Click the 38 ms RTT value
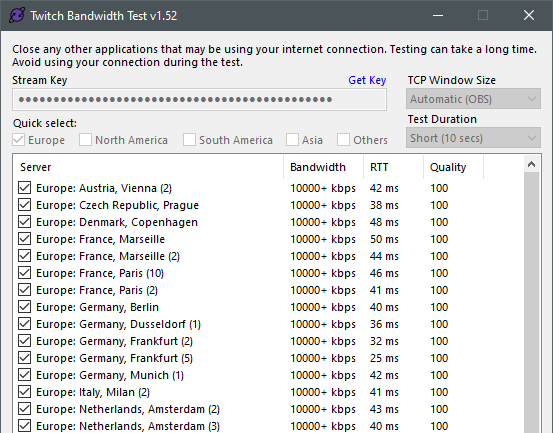This screenshot has height=433, width=553. click(384, 205)
